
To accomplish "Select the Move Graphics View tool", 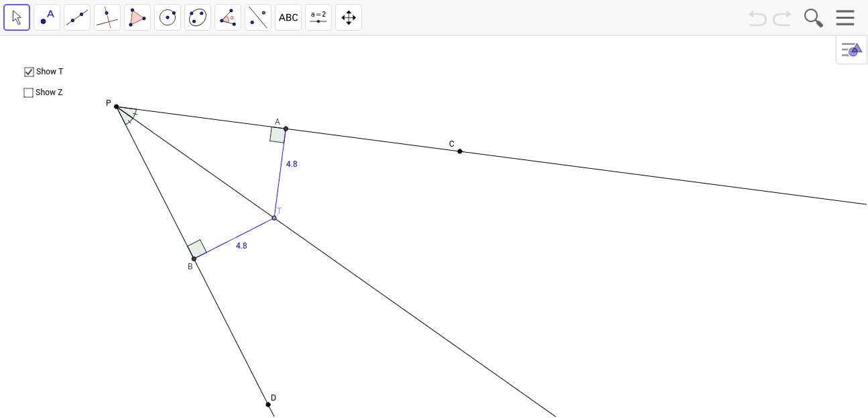I will click(349, 17).
